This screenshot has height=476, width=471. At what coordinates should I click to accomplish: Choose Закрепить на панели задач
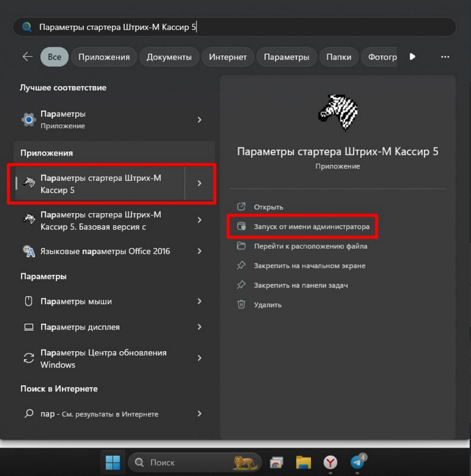[301, 285]
